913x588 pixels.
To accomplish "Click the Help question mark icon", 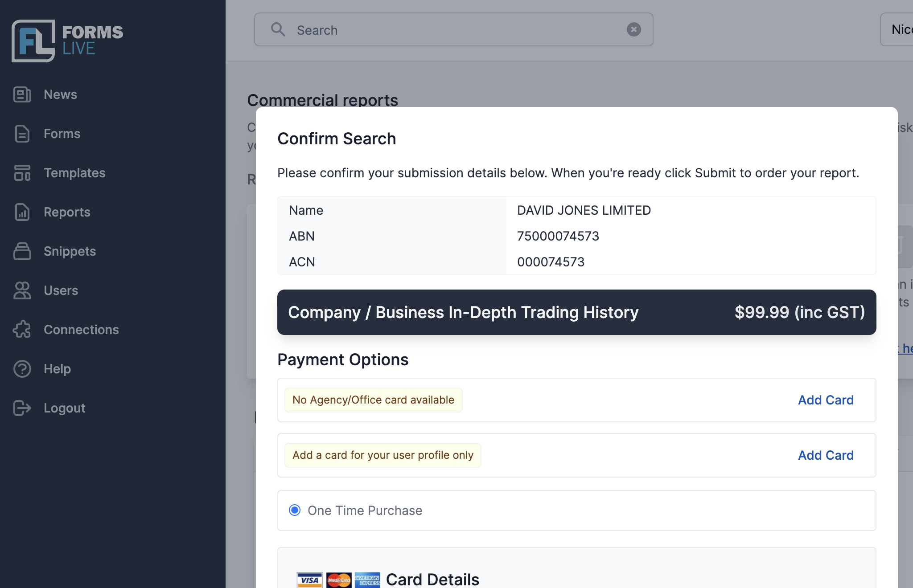I will [22, 369].
